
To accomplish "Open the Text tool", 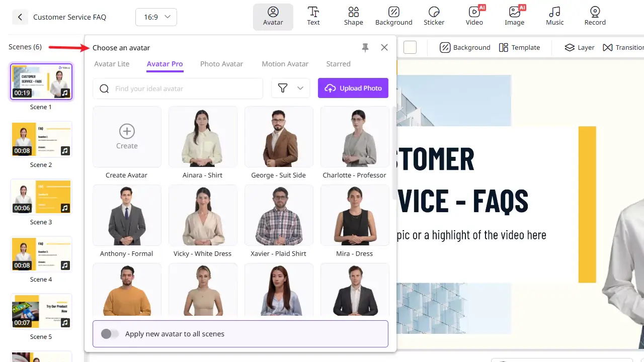I will (313, 17).
